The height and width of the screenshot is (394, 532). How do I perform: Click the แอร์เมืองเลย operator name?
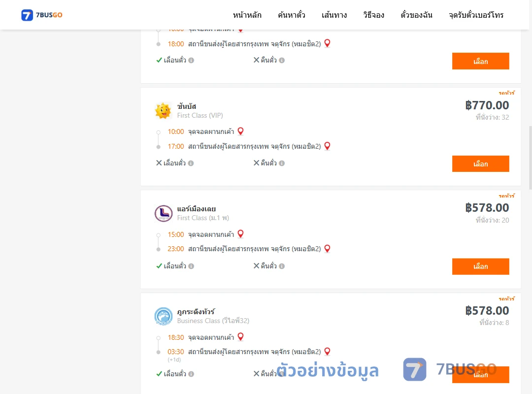tap(197, 209)
